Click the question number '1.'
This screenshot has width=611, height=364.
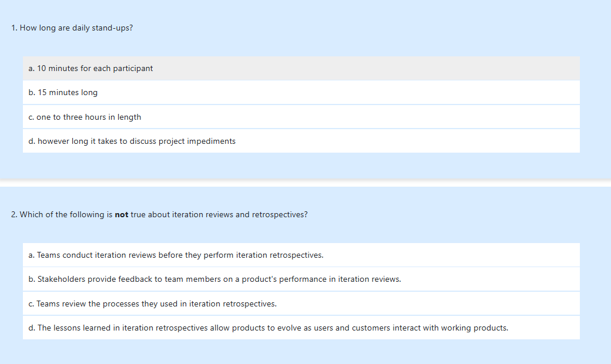pyautogui.click(x=15, y=28)
